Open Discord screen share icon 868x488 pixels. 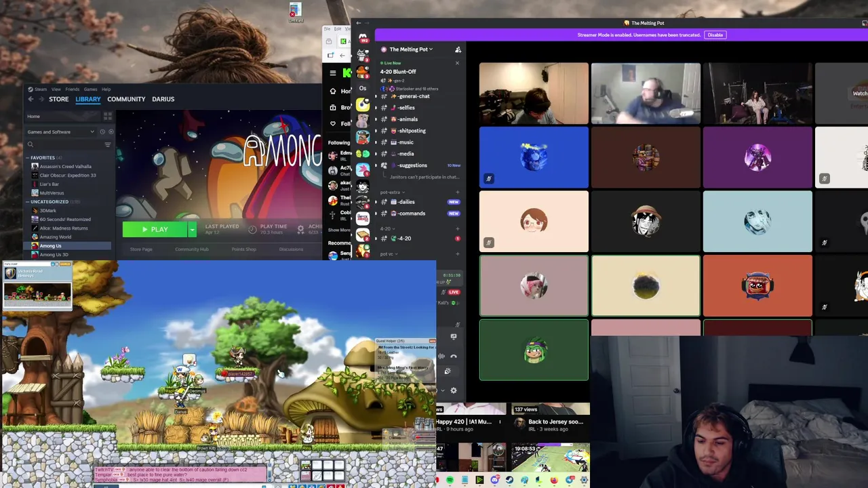[x=454, y=336]
